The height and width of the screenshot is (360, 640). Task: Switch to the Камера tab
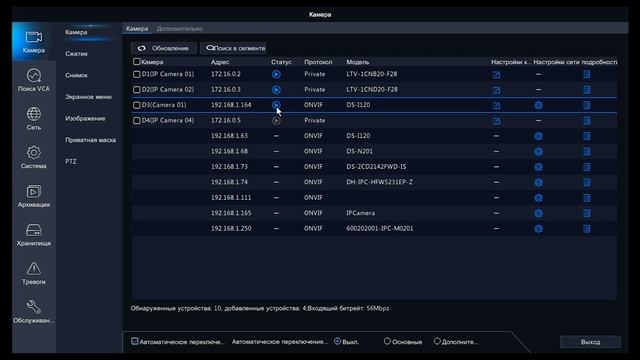(137, 29)
